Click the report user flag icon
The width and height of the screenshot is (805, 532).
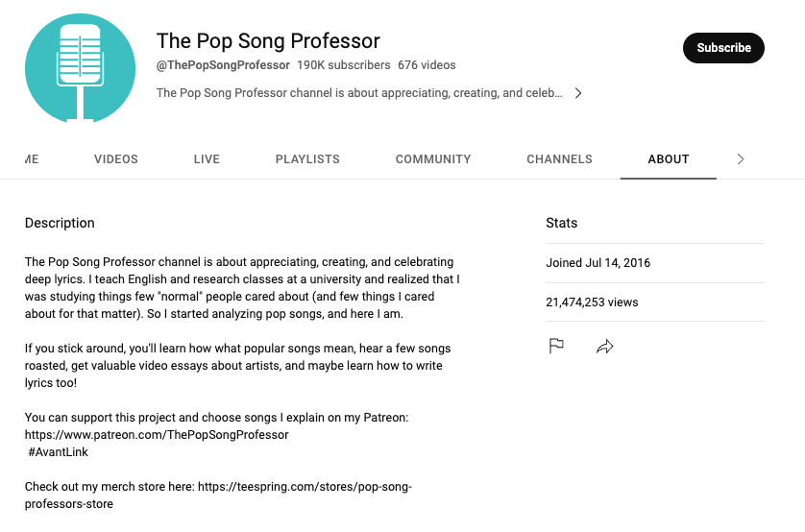pos(556,346)
